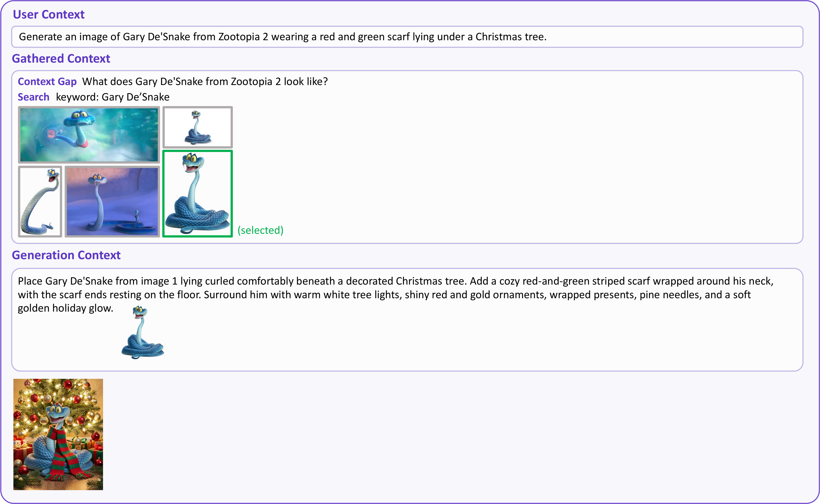820x504 pixels.
Task: Open the tall curved snake thumbnail
Action: 40,202
